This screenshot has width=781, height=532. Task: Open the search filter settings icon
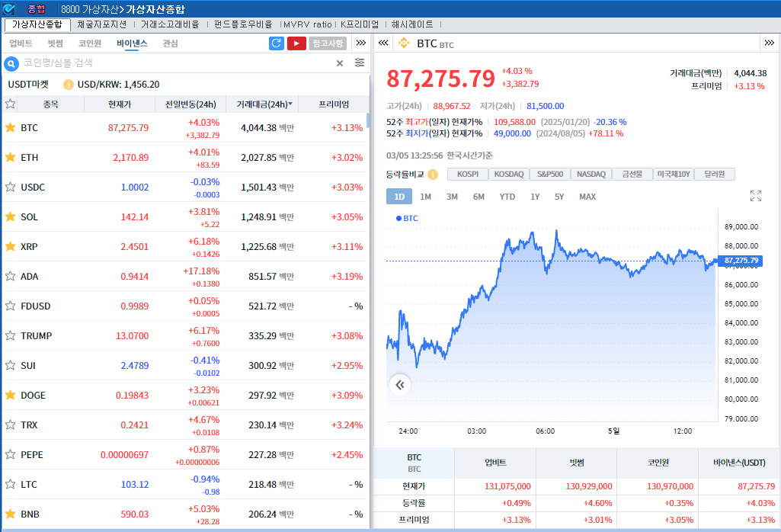360,63
